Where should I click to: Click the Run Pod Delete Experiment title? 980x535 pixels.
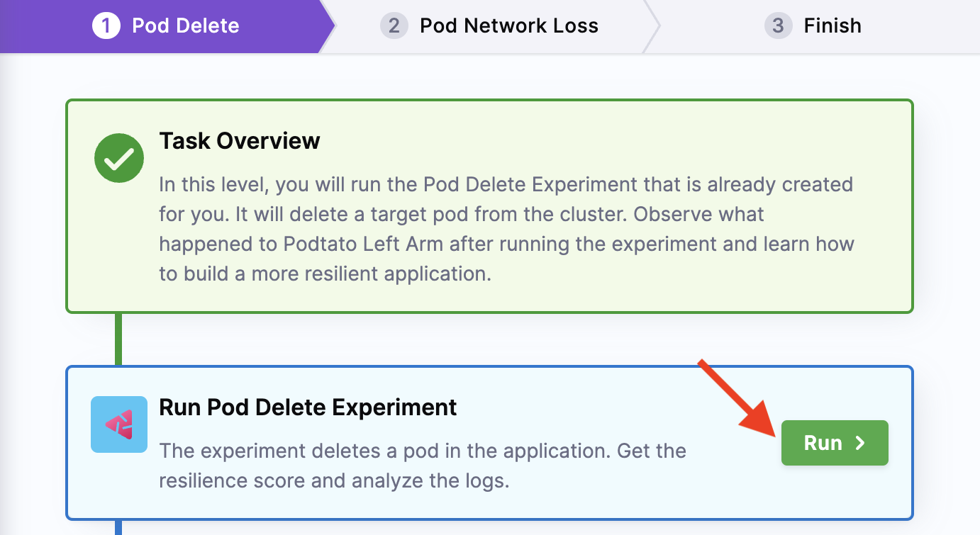tap(308, 407)
